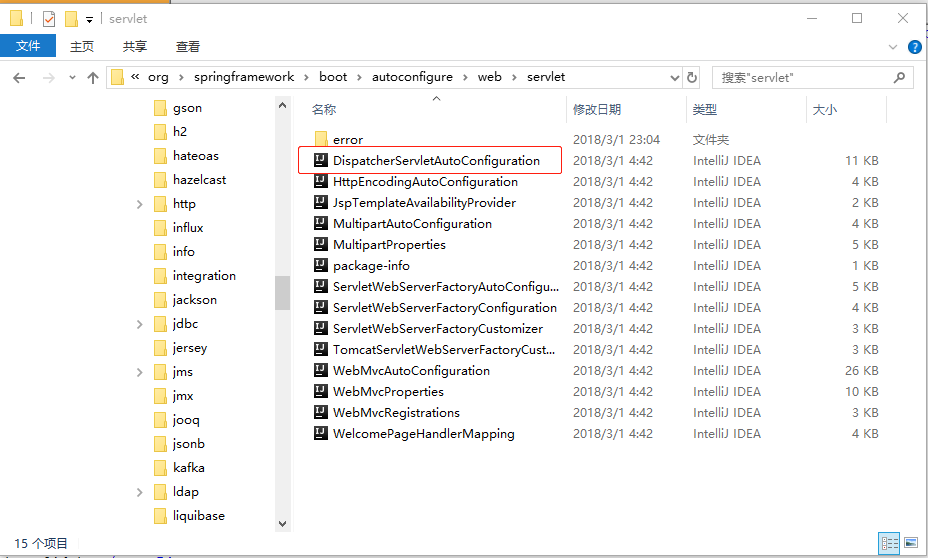The height and width of the screenshot is (558, 928).
Task: Select WelcomePageHandlerMapping file icon
Action: 320,433
